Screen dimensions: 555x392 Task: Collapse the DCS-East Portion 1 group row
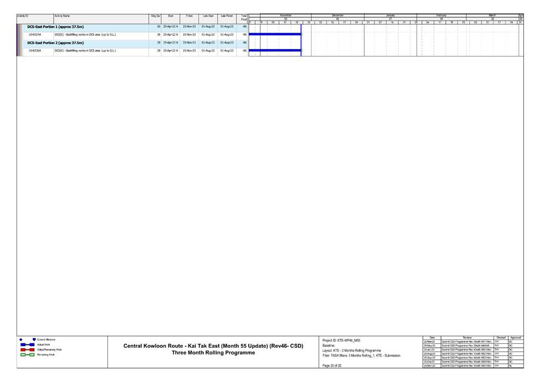pos(55,27)
